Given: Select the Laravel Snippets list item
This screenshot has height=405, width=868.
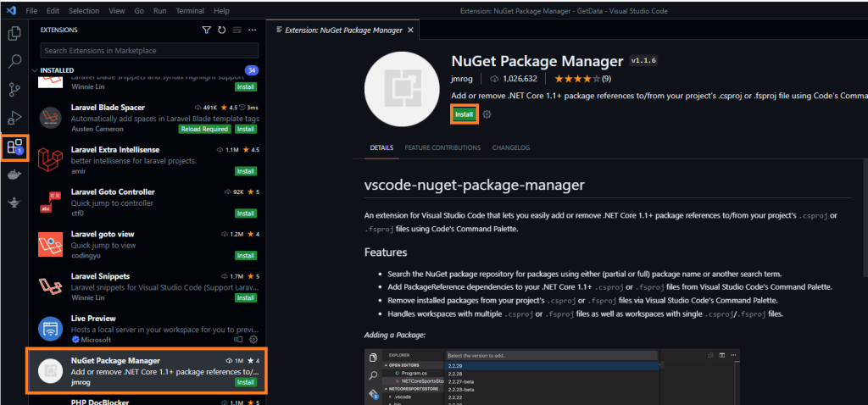Looking at the screenshot, I should pos(147,286).
